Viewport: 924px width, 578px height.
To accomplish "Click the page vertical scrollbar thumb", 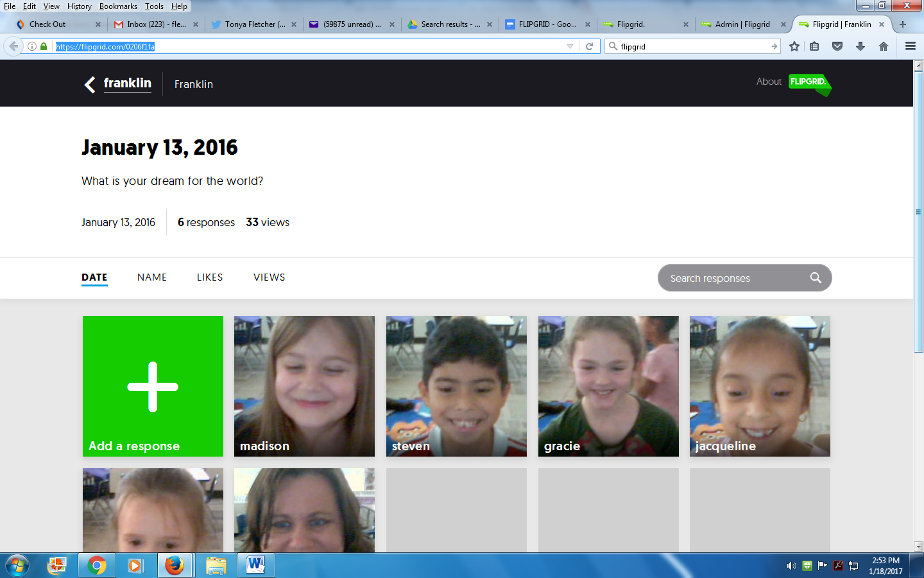I will (918, 212).
